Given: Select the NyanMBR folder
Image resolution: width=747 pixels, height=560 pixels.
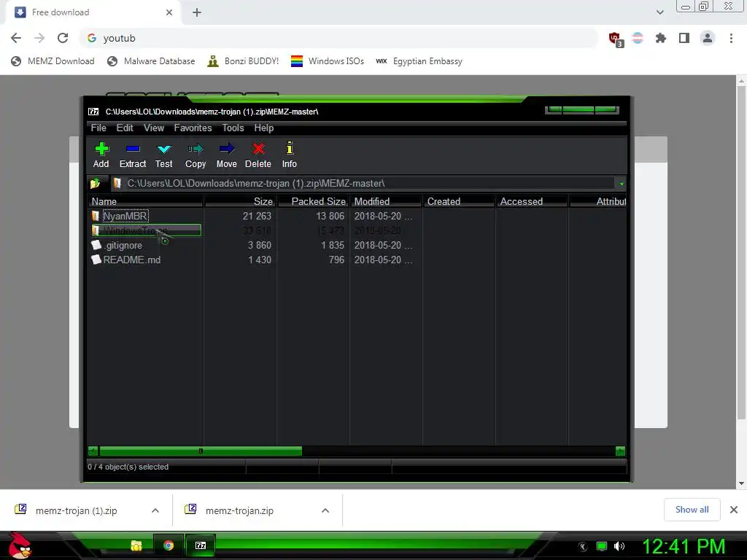Looking at the screenshot, I should [125, 216].
